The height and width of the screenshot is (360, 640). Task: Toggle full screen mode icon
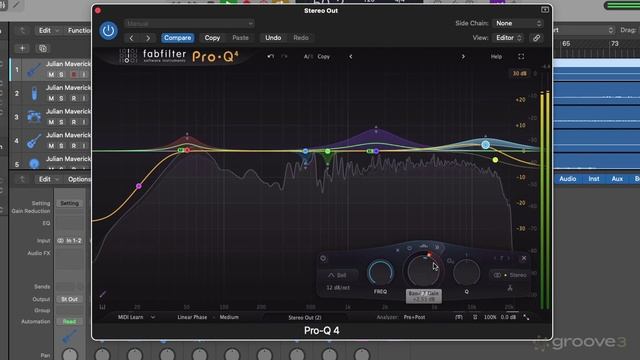[x=521, y=57]
